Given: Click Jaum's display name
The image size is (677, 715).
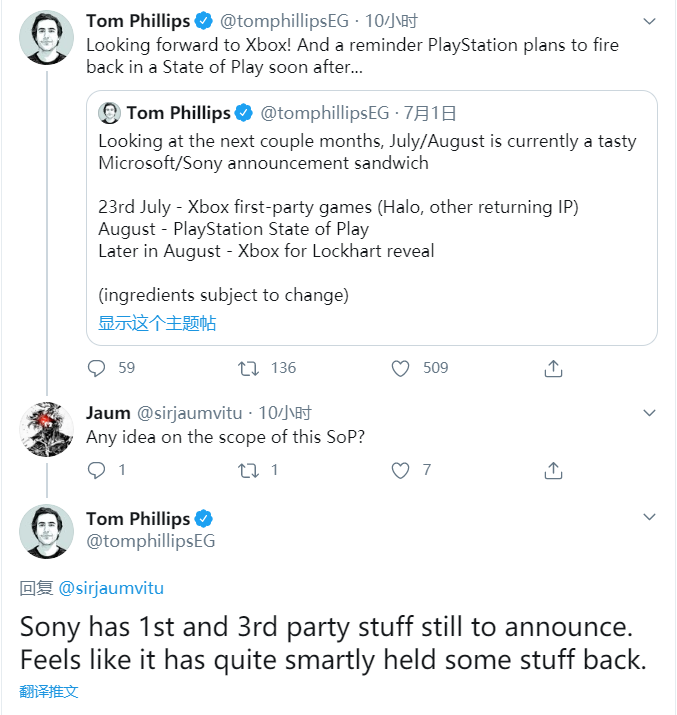Looking at the screenshot, I should 108,412.
